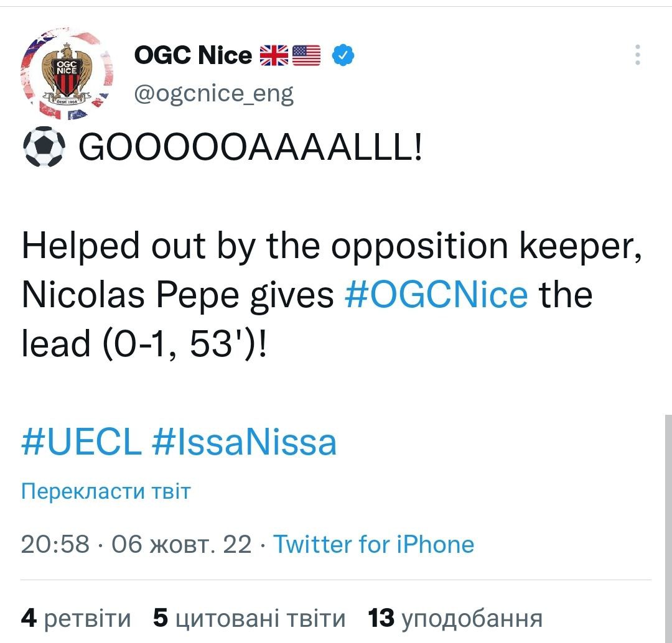View the 13 уподобання list
The height and width of the screenshot is (643, 672).
(x=455, y=618)
